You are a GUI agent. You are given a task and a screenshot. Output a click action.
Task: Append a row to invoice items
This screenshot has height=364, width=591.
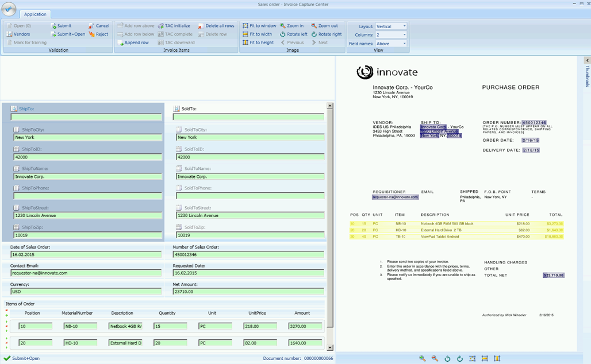(133, 42)
